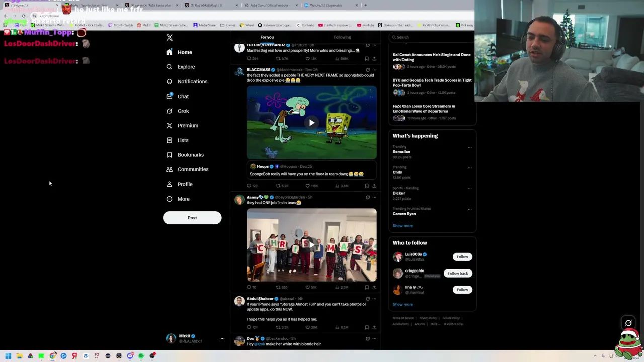Go to Profile in the sidebar
The image size is (644, 362).
pos(180,184)
